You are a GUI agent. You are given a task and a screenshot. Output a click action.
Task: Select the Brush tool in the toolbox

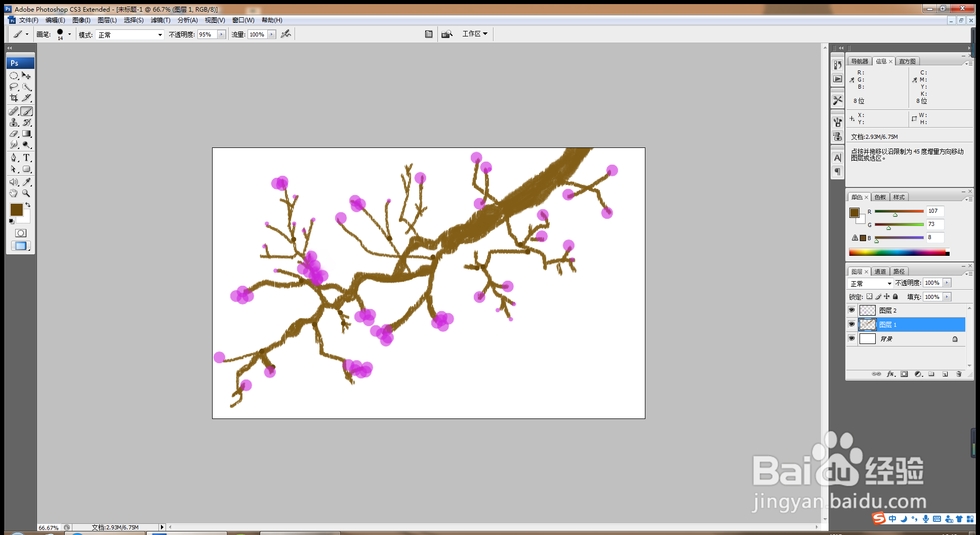pyautogui.click(x=26, y=111)
